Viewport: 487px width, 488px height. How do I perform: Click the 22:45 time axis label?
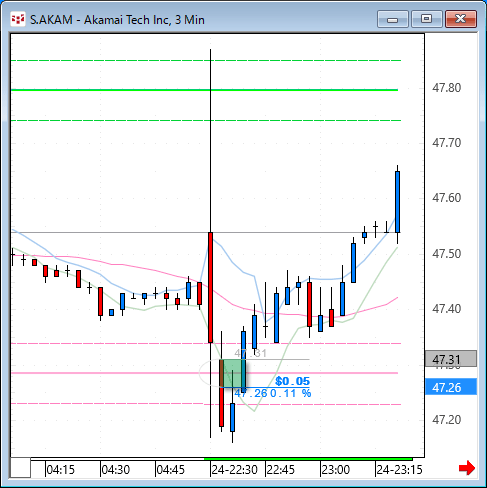tap(281, 470)
